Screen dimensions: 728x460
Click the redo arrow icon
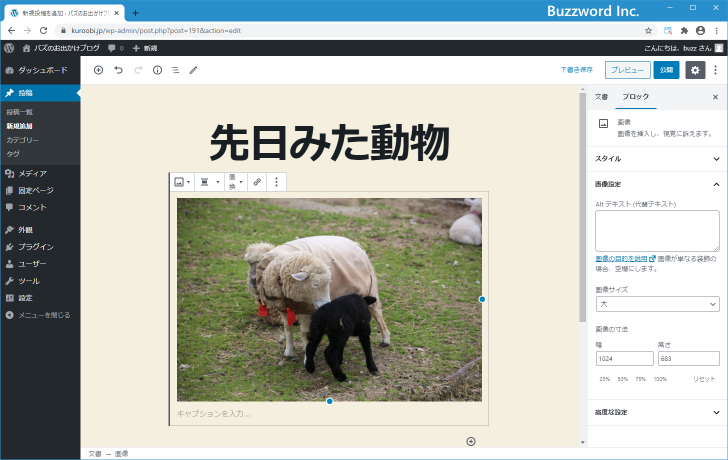pyautogui.click(x=138, y=70)
